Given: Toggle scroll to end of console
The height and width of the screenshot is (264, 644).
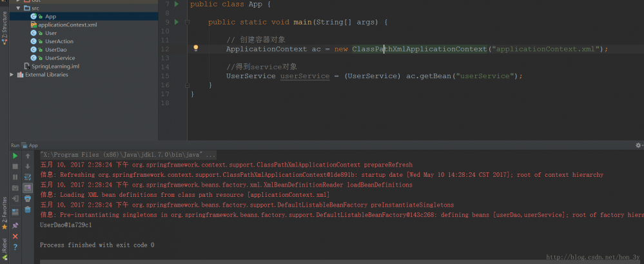Looking at the screenshot, I should pyautogui.click(x=28, y=188).
